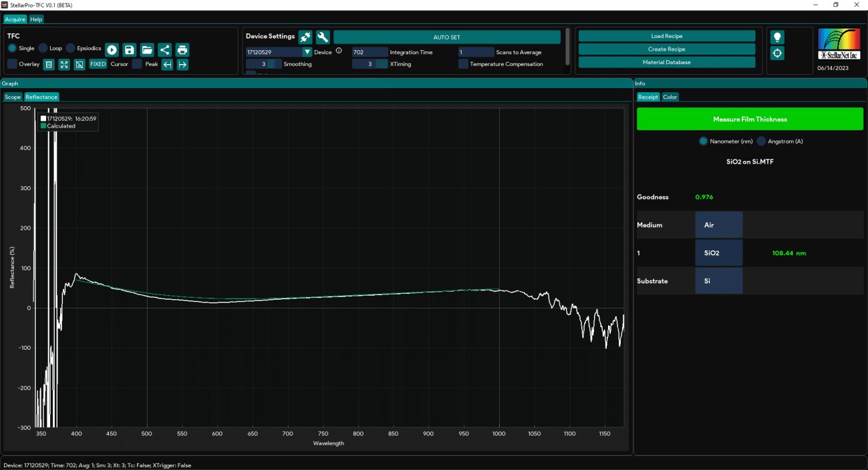Switch to the Scope tab
The width and height of the screenshot is (868, 470).
(13, 97)
